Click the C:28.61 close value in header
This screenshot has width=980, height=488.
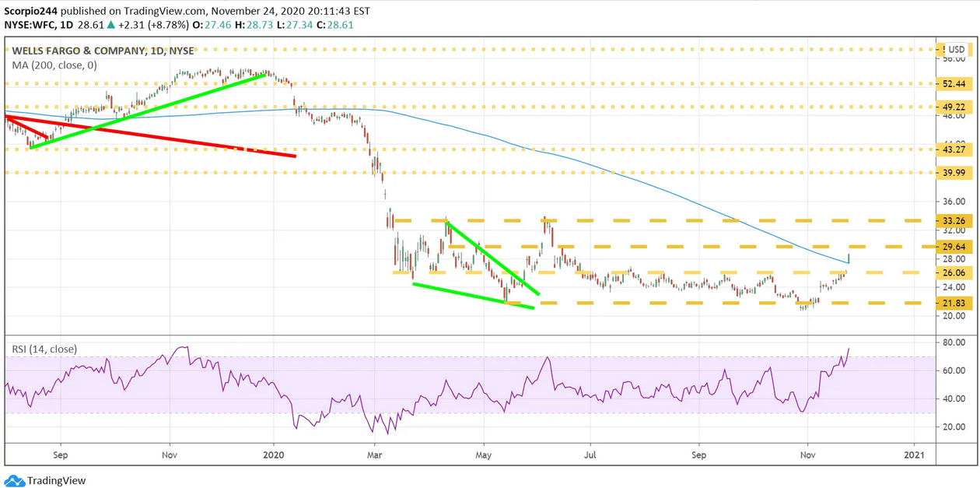(334, 25)
